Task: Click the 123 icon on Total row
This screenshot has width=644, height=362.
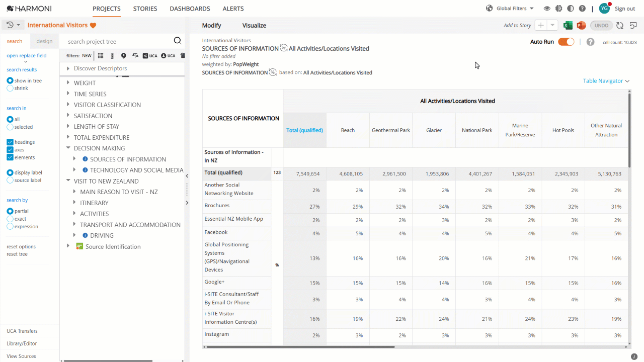Action: pos(277,173)
